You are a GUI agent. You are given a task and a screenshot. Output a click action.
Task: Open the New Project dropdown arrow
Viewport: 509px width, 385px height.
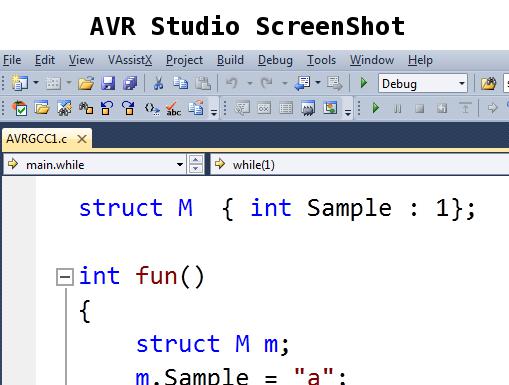point(36,83)
